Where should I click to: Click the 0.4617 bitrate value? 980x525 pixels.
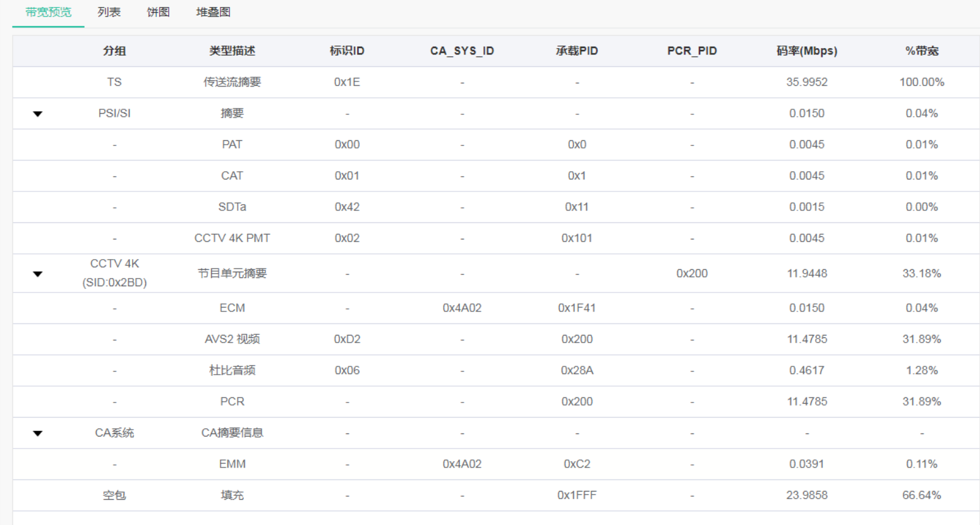tap(807, 370)
